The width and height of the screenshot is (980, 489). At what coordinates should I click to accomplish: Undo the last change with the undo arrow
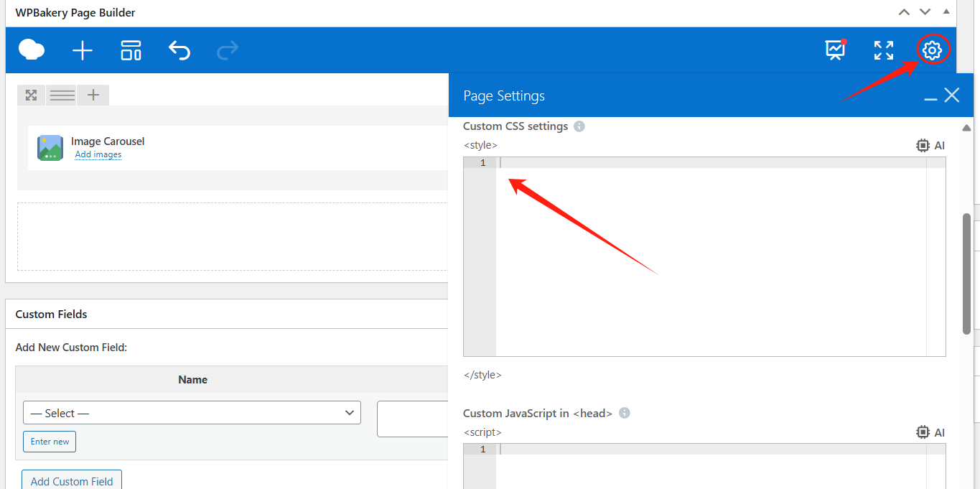tap(179, 50)
